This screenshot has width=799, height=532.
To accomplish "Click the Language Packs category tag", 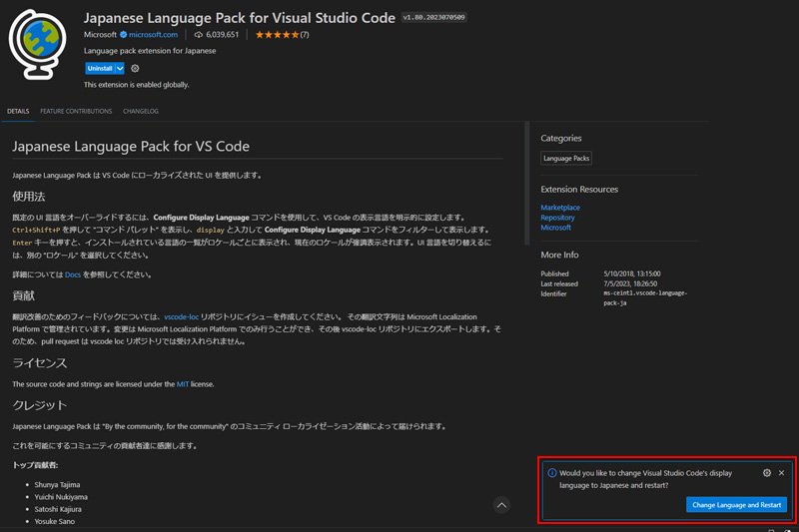I will pos(566,159).
